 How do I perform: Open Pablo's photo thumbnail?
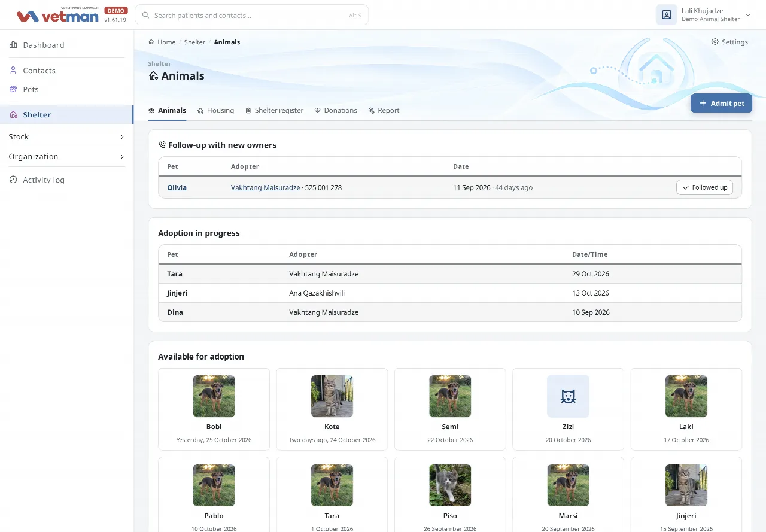pos(214,485)
